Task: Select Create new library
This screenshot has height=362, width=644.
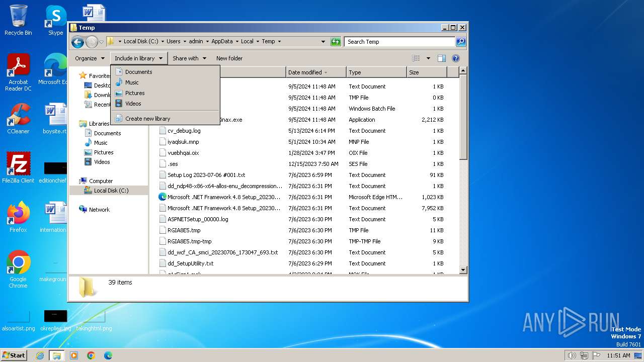Action: pos(165,119)
